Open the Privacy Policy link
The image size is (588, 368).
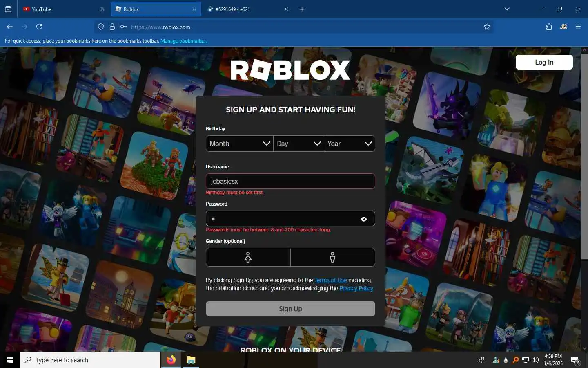(x=356, y=288)
